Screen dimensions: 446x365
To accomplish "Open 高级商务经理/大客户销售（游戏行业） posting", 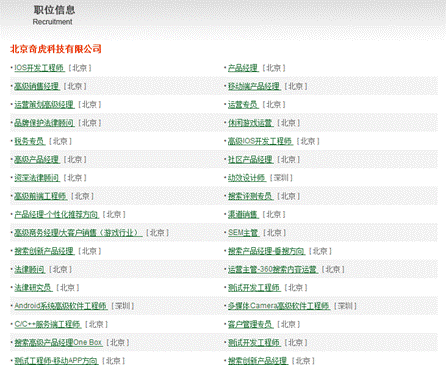I will tap(78, 233).
